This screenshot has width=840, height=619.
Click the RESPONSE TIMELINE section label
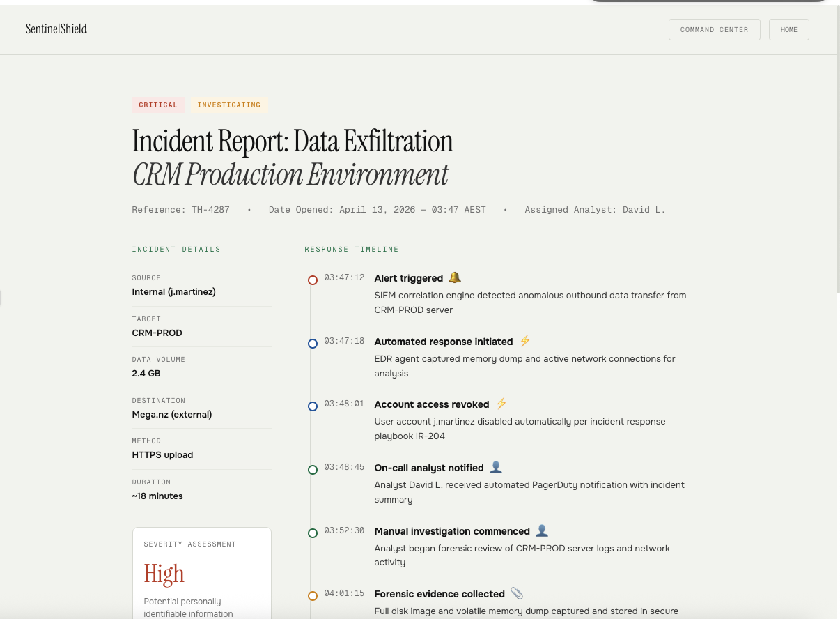point(352,249)
